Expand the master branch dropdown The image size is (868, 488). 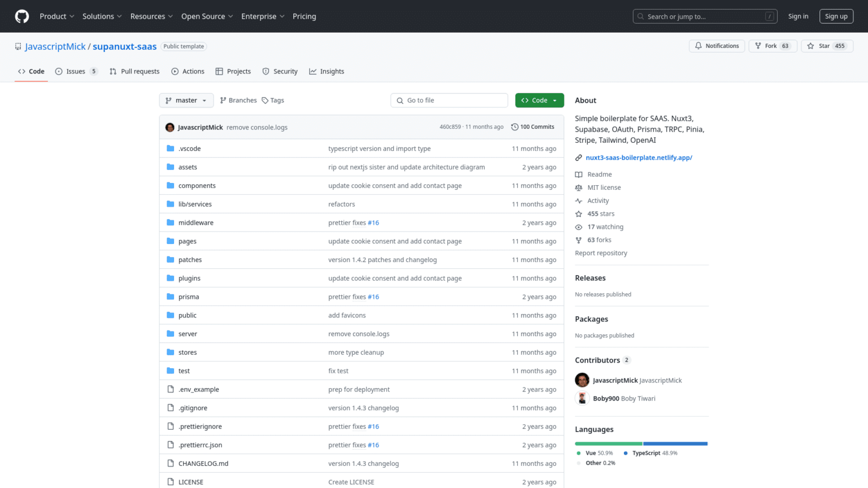point(186,101)
